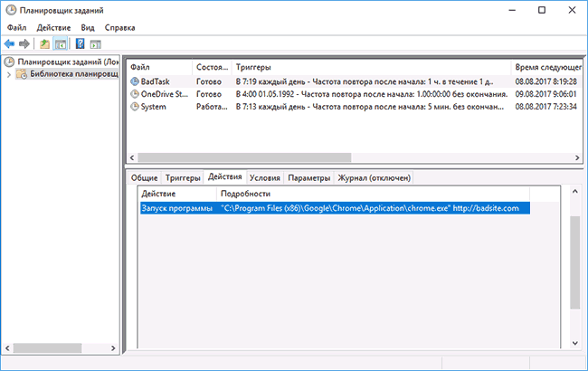Select the System task clock icon
Viewport: 588px width, 371px height.
(135, 107)
